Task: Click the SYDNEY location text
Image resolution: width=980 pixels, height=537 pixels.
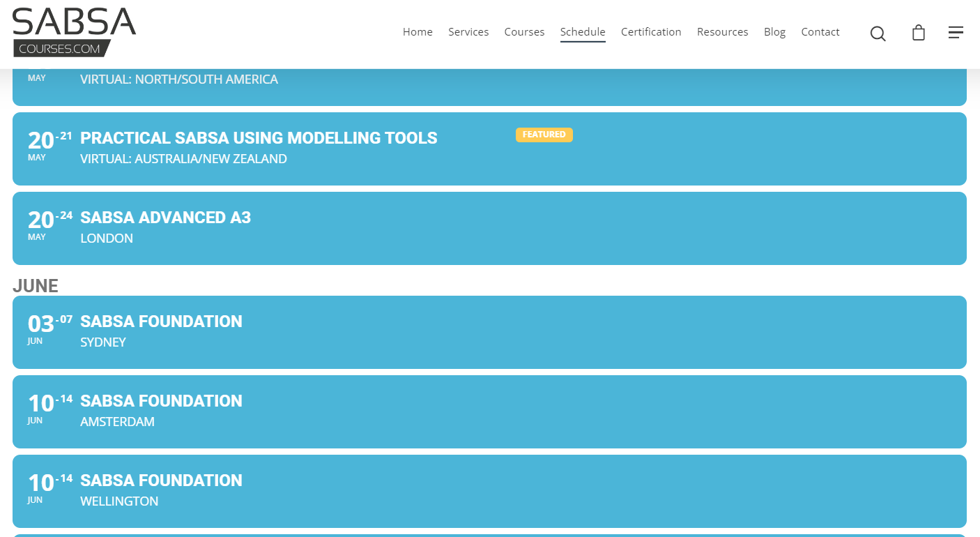Action: click(x=103, y=342)
